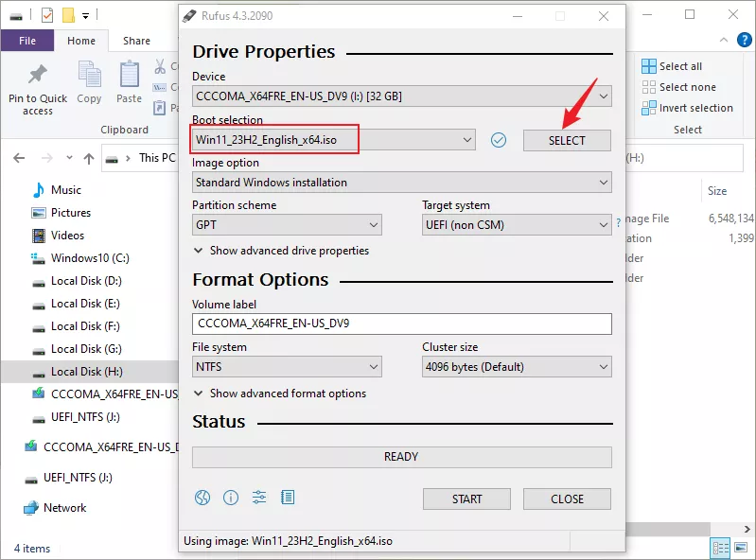Open Quick Access Toolbar customize dropdown

(85, 16)
